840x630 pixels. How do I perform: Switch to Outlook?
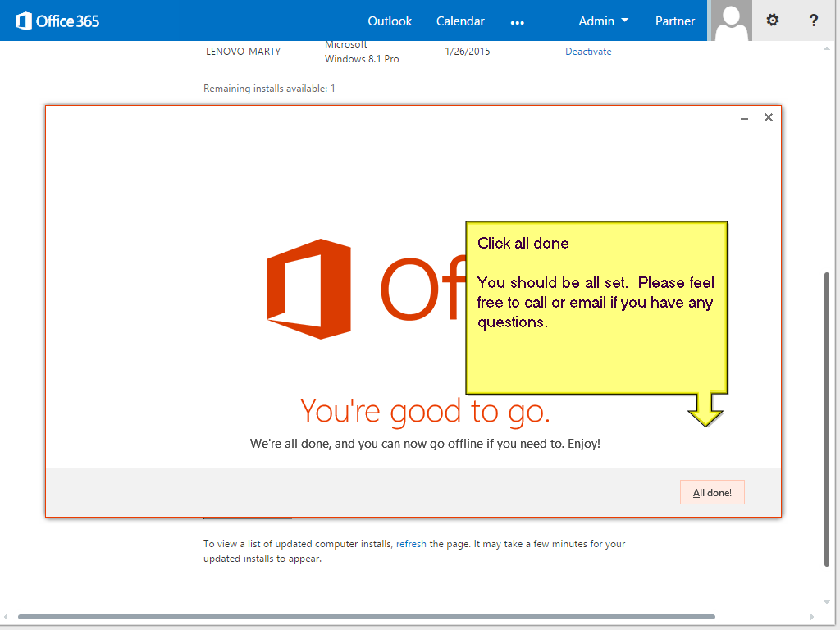(x=390, y=21)
